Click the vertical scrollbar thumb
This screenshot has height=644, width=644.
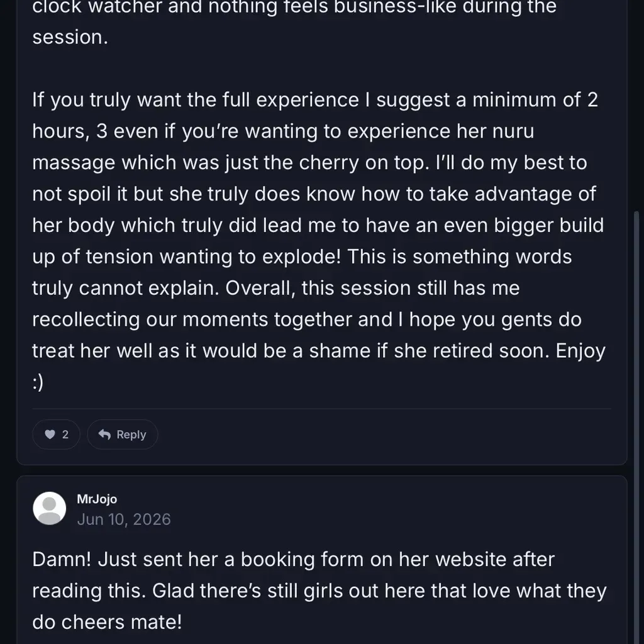[x=637, y=427]
